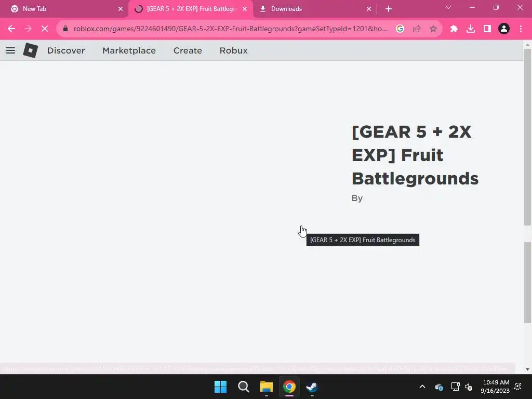Click the game title Fruit Battlegrounds heading

point(415,155)
